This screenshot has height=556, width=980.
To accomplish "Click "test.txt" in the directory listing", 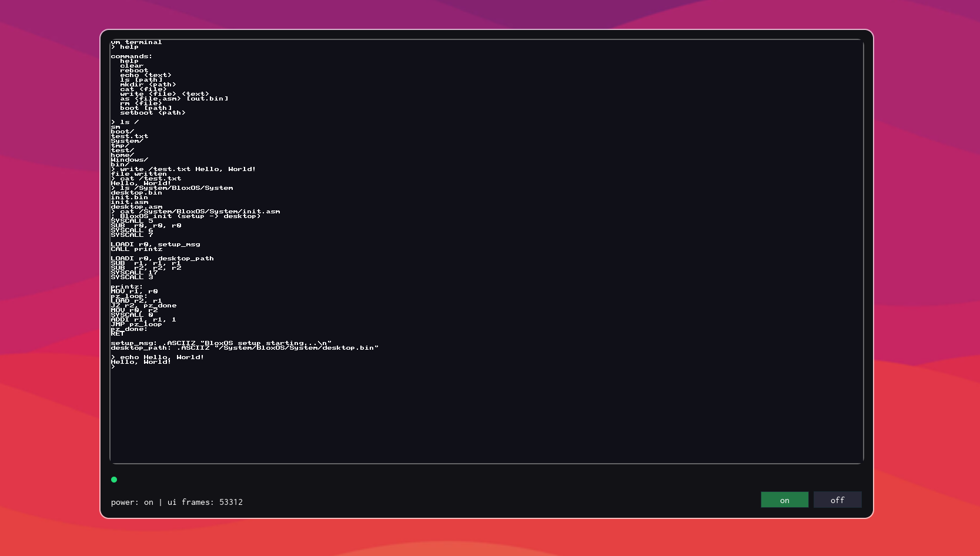I will [x=129, y=136].
